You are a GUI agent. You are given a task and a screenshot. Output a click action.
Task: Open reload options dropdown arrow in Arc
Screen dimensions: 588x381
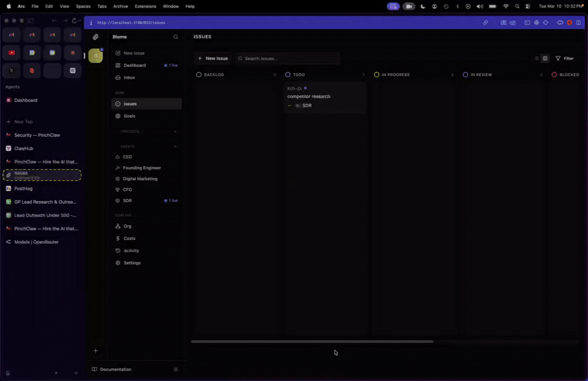click(x=79, y=21)
